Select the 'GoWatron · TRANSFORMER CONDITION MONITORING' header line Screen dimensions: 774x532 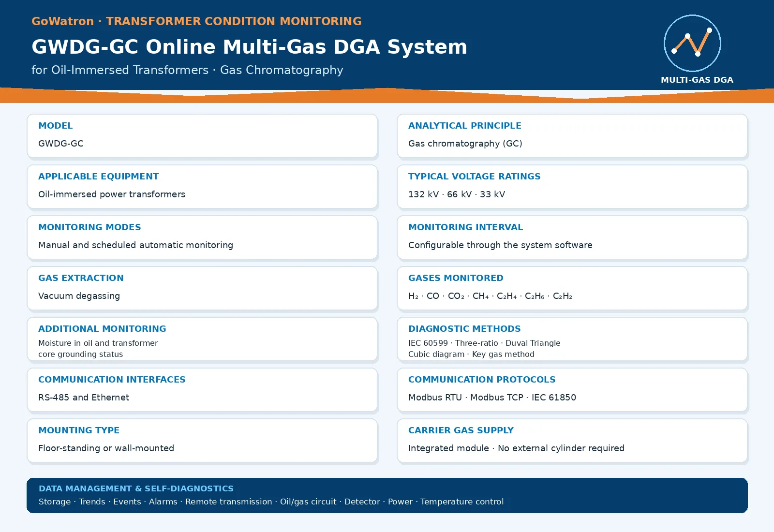(x=196, y=21)
